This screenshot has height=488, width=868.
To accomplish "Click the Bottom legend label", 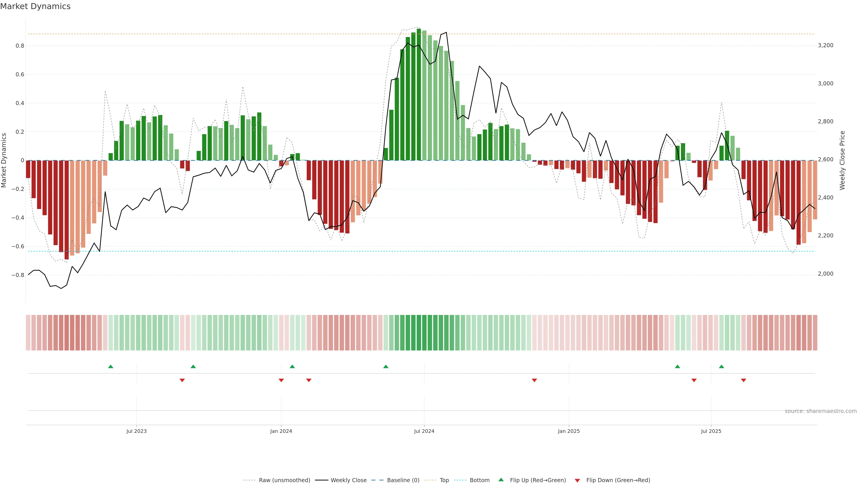I will (479, 480).
